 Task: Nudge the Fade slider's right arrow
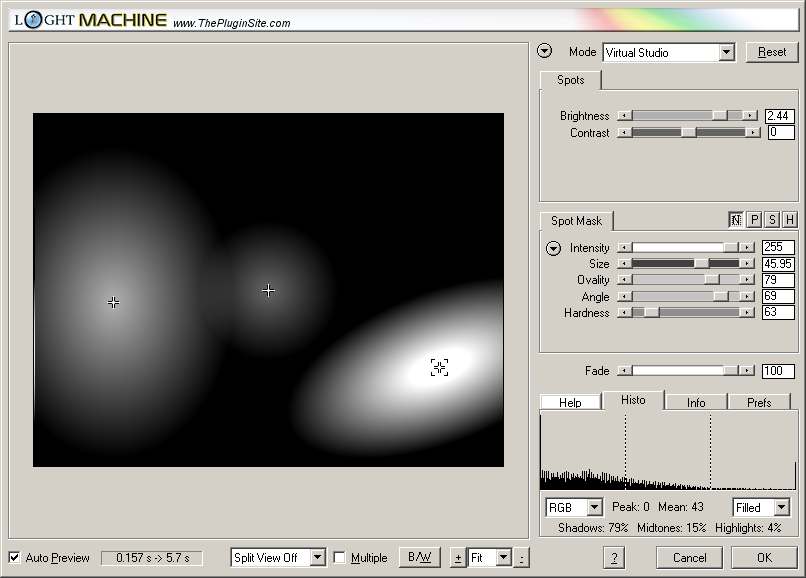coord(747,371)
